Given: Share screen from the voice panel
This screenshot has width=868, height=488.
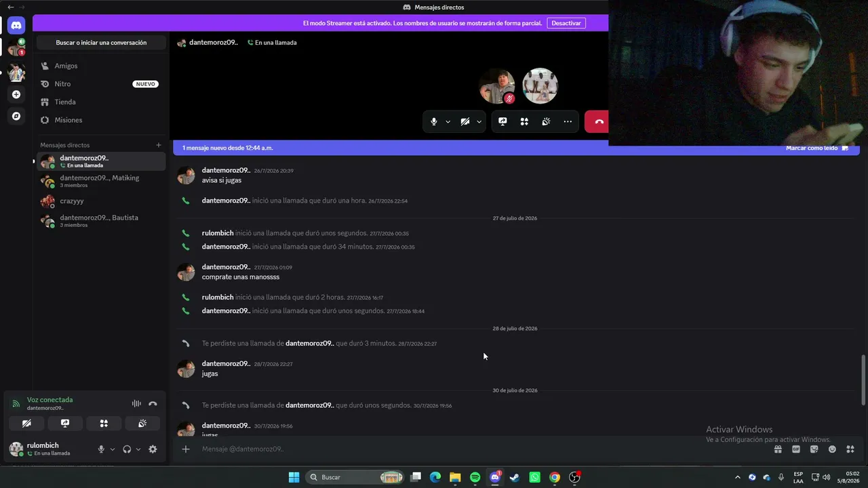Looking at the screenshot, I should point(65,424).
